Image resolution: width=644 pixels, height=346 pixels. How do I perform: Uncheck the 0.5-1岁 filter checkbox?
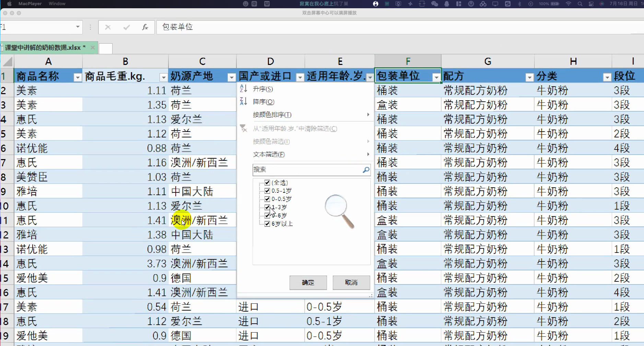point(267,191)
